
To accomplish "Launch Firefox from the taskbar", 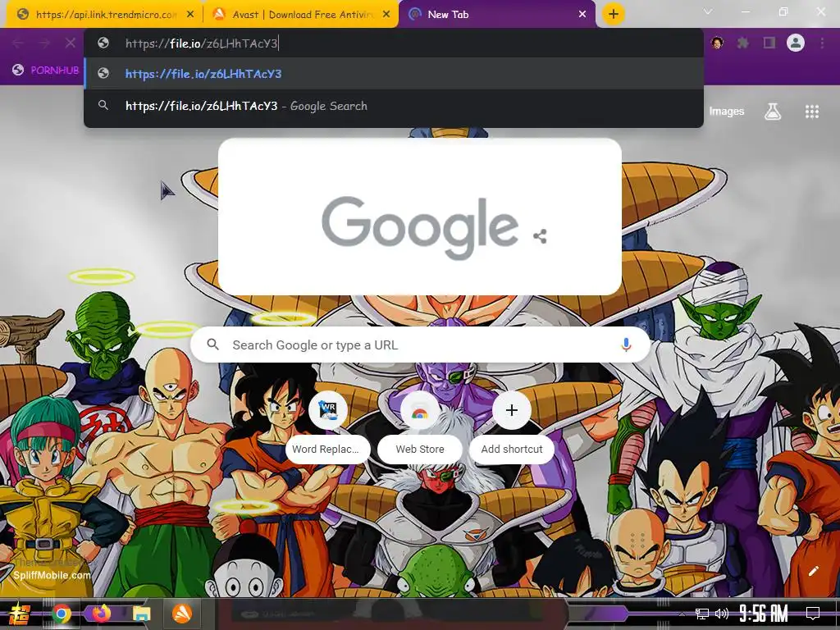I will point(101,614).
